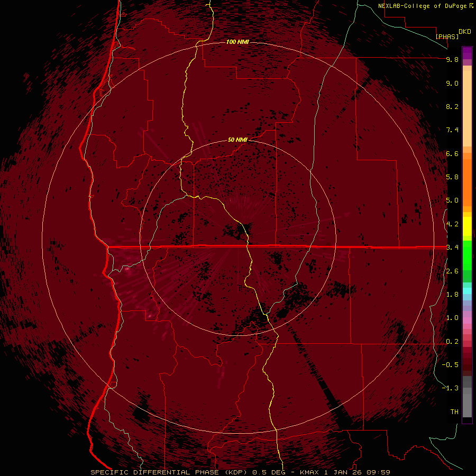Select the yellow band in the color scale

coord(467,226)
